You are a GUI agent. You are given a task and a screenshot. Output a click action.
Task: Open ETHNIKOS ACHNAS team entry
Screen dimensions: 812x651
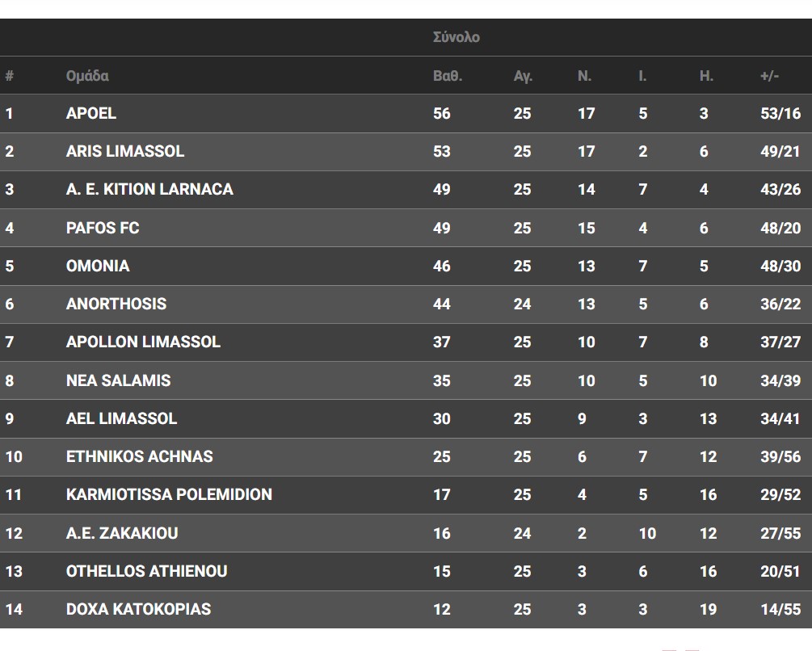coord(140,456)
